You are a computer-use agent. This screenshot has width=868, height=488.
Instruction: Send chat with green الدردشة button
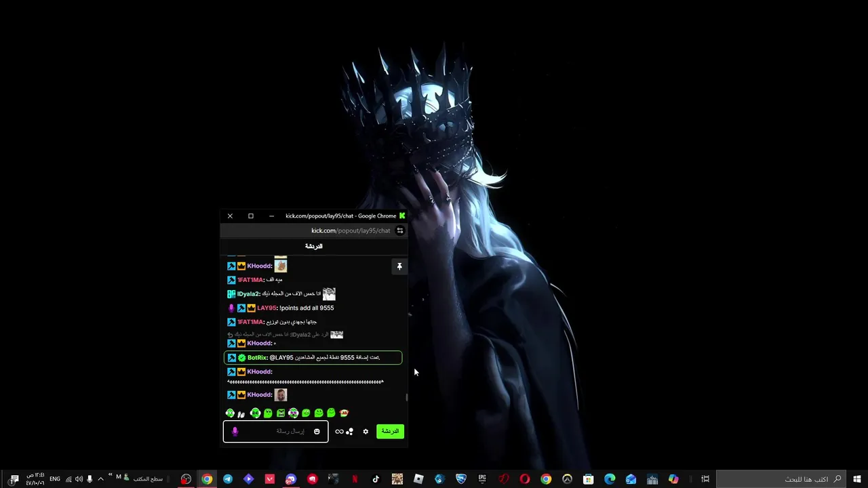click(390, 431)
